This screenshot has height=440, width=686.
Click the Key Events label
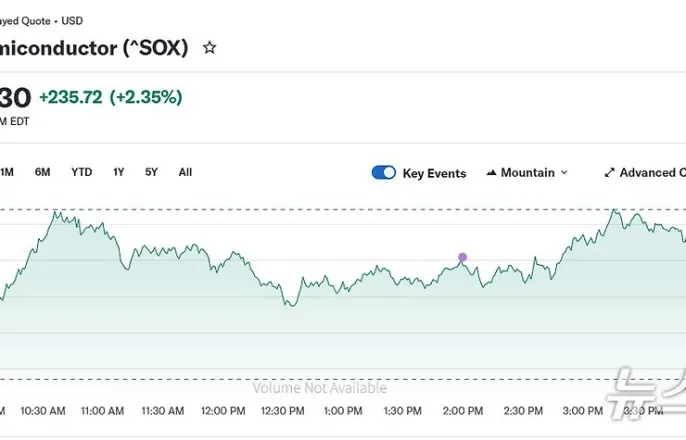pos(434,174)
